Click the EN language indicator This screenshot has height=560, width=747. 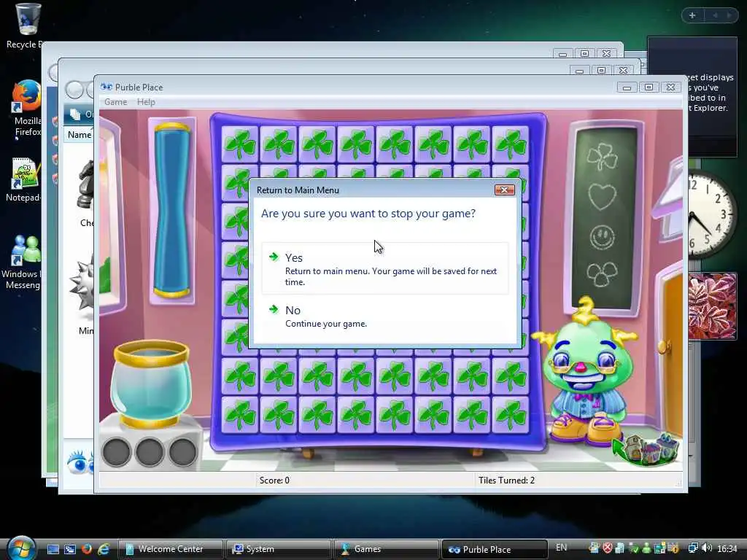pyautogui.click(x=561, y=548)
